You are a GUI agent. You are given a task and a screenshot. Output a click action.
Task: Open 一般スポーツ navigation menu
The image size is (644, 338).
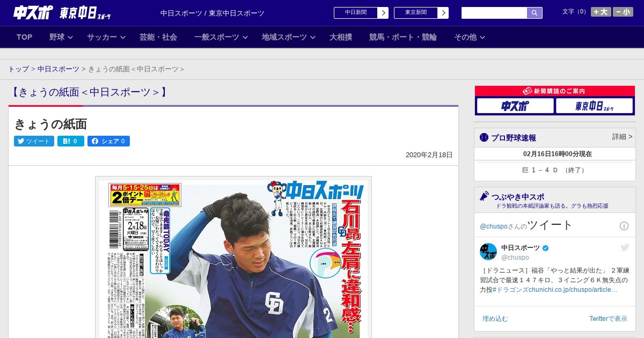pos(217,37)
